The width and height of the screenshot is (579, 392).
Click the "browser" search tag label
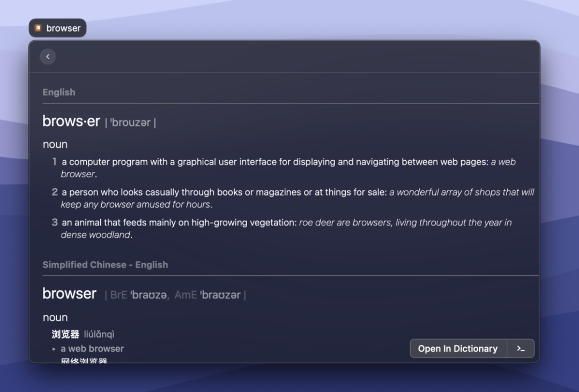(63, 28)
